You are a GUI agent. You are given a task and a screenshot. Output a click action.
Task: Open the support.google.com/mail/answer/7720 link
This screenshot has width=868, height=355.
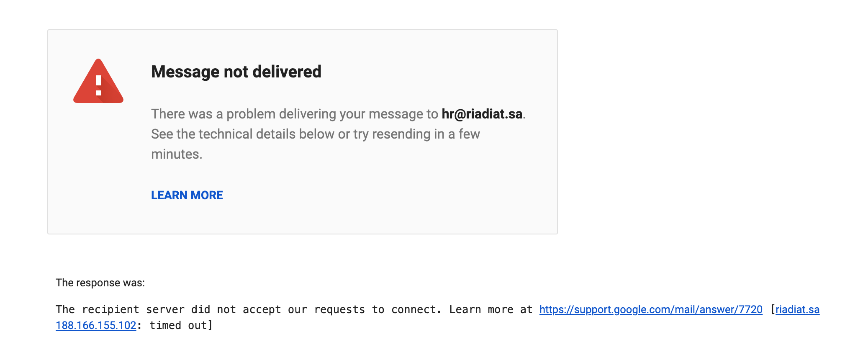tap(650, 309)
